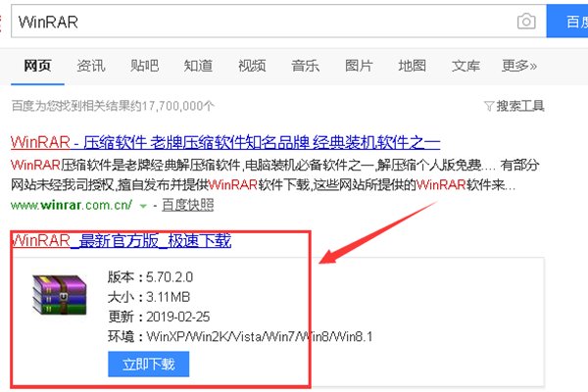Click the version text 5.70.2.0
This screenshot has height=392, width=588.
170,277
